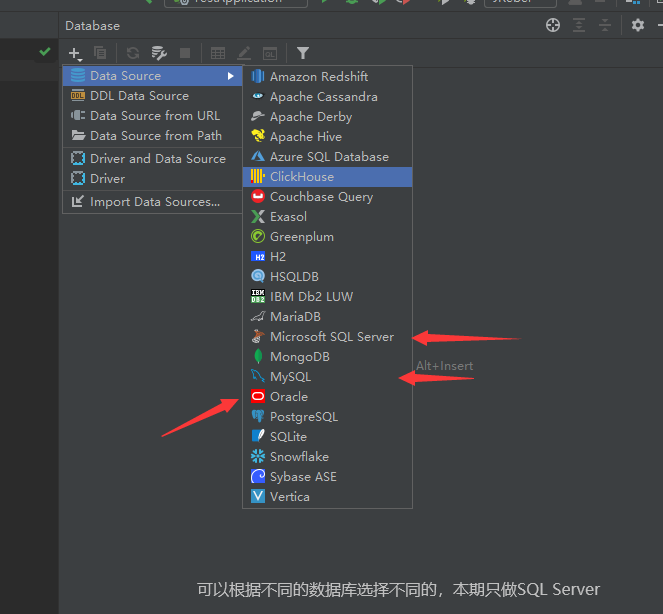Open the Query Console QL icon
Screen dimensions: 663x614
click(x=270, y=53)
